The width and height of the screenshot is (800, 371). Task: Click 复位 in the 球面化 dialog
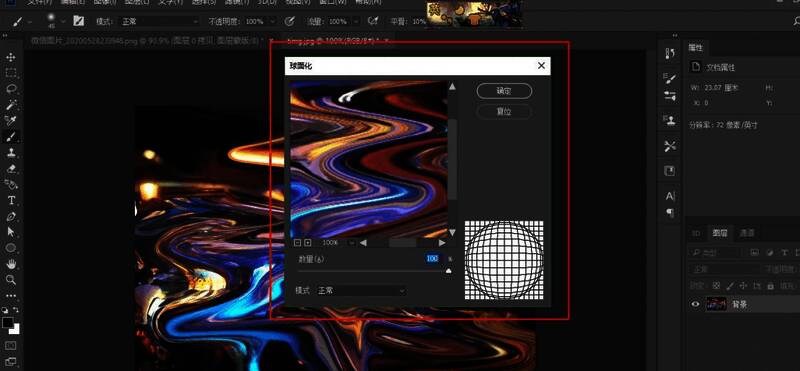[x=504, y=111]
